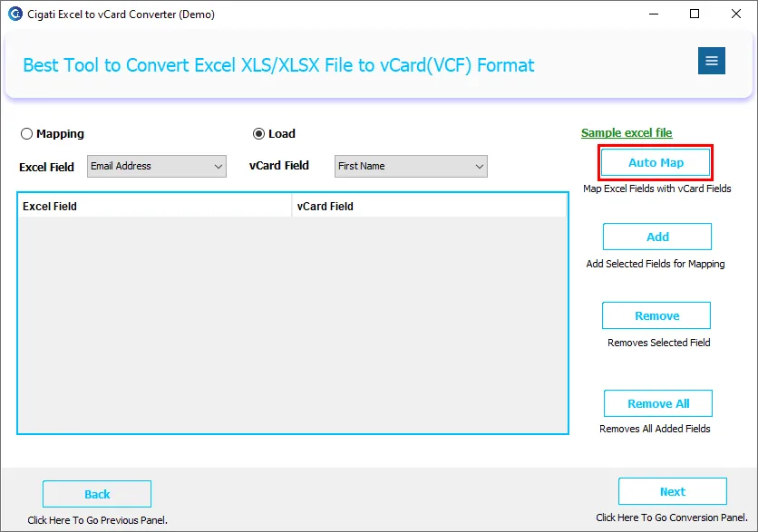This screenshot has width=758, height=532.
Task: Minimize the Cigati converter window
Action: [x=654, y=14]
